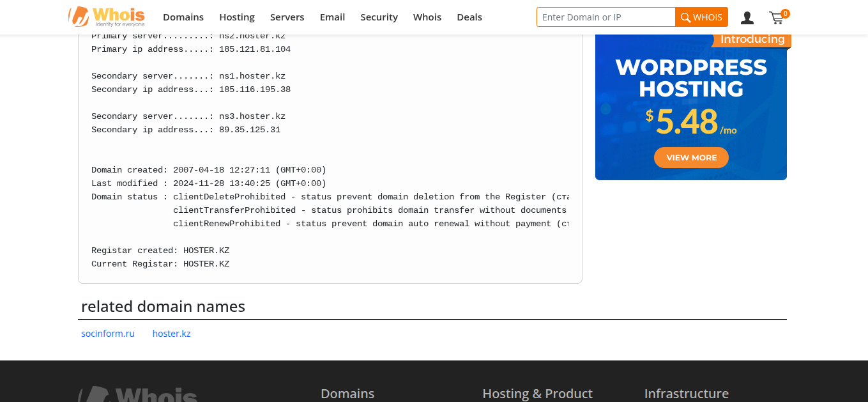This screenshot has height=402, width=868.
Task: Open the Whois menu item
Action: [x=427, y=17]
